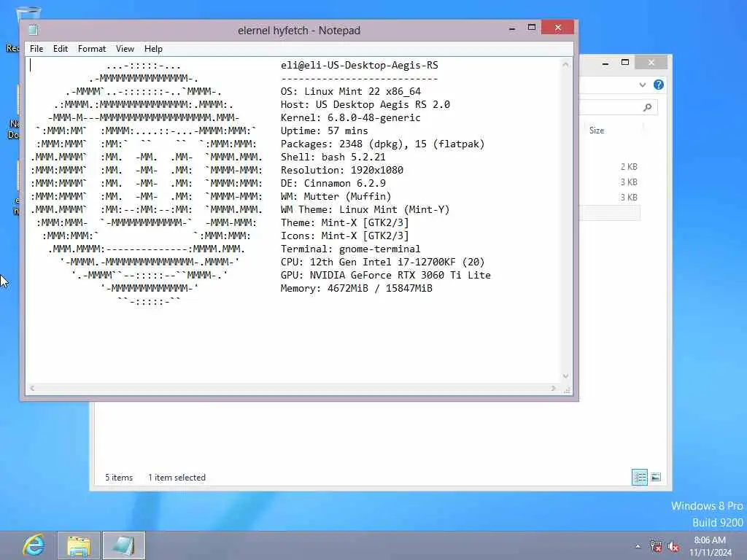
Task: Close the Notepad window
Action: 557,27
